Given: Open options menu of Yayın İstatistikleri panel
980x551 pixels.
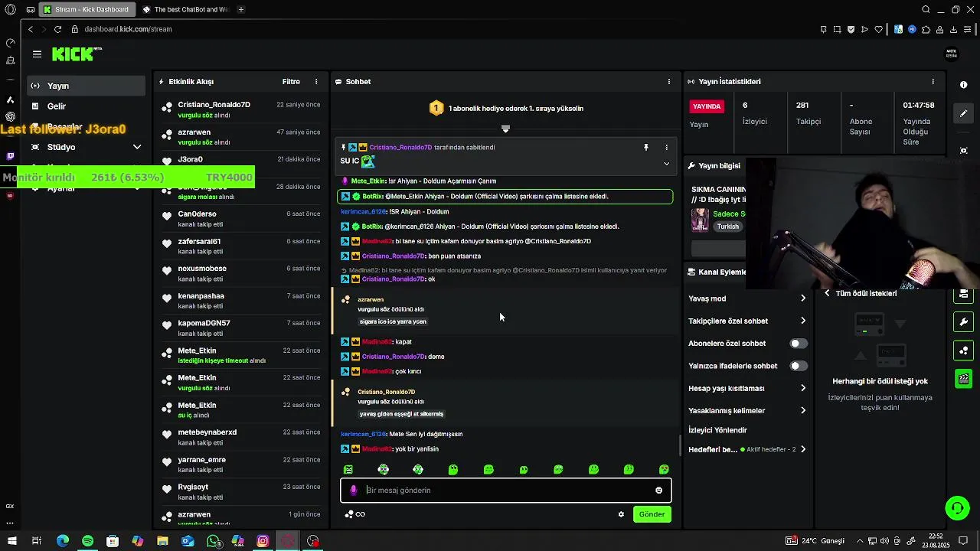Looking at the screenshot, I should (x=933, y=81).
